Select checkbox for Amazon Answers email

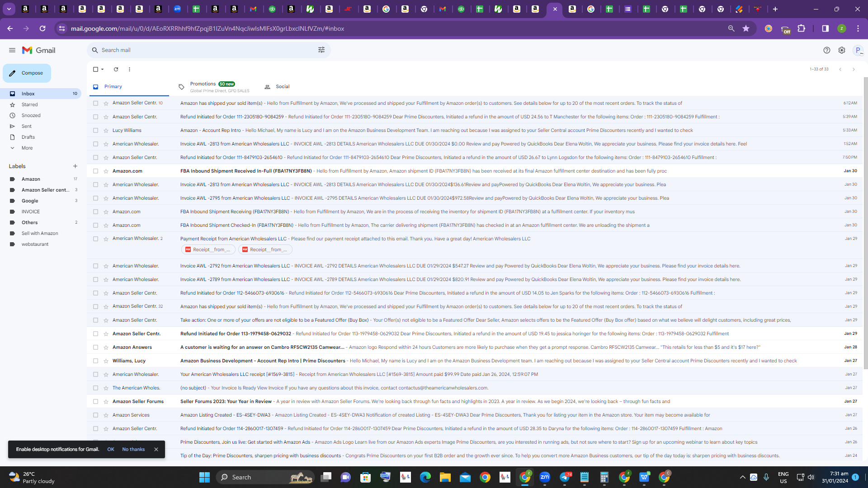click(95, 347)
